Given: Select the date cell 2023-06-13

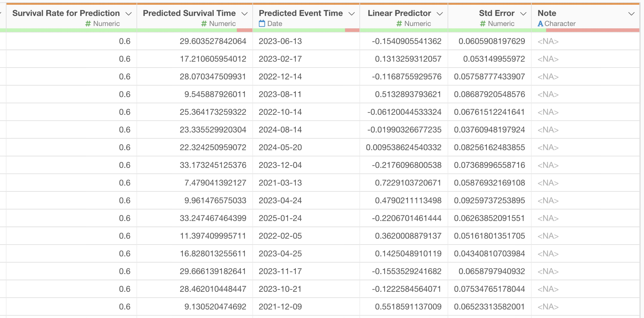Looking at the screenshot, I should [x=280, y=41].
